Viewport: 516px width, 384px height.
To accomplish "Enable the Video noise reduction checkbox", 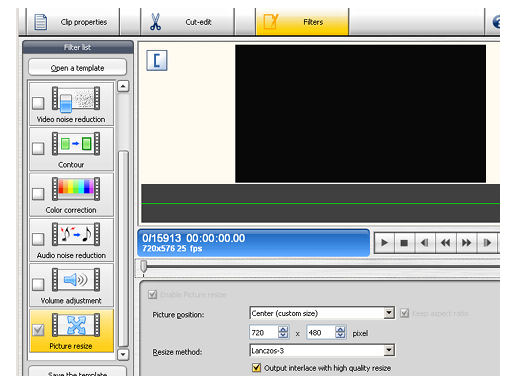I will pyautogui.click(x=38, y=103).
